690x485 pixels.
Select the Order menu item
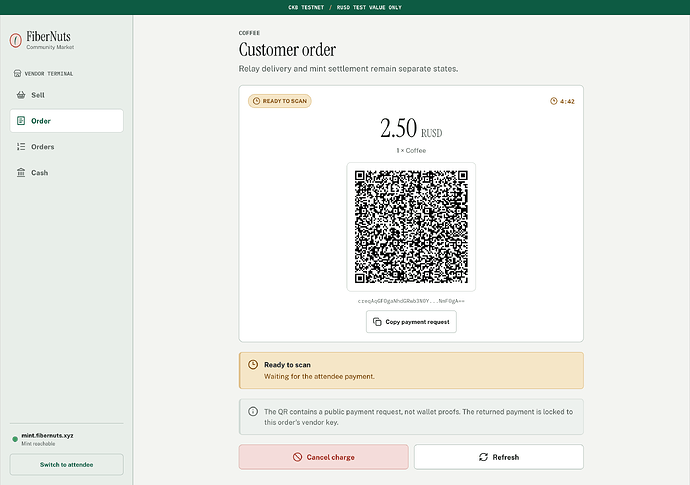[66, 121]
